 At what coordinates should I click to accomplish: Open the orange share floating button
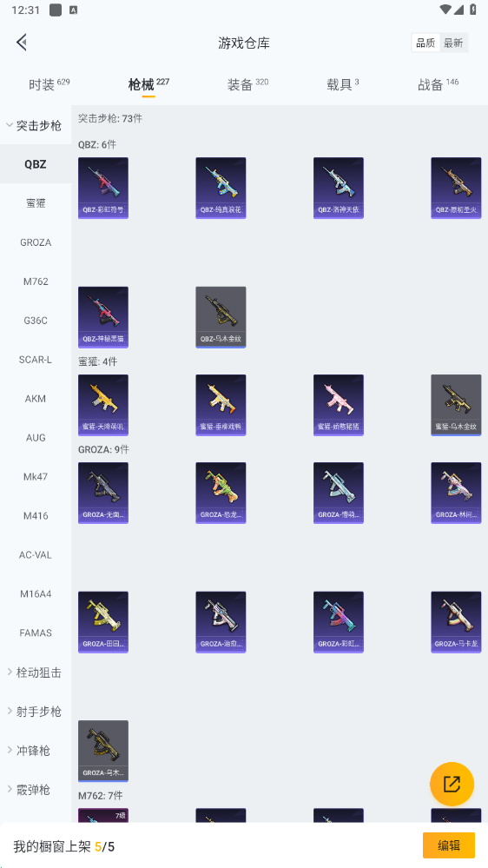point(452,784)
